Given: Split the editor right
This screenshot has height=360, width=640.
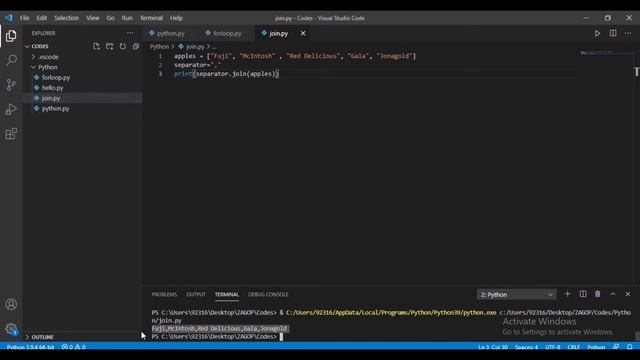Looking at the screenshot, I should (613, 33).
